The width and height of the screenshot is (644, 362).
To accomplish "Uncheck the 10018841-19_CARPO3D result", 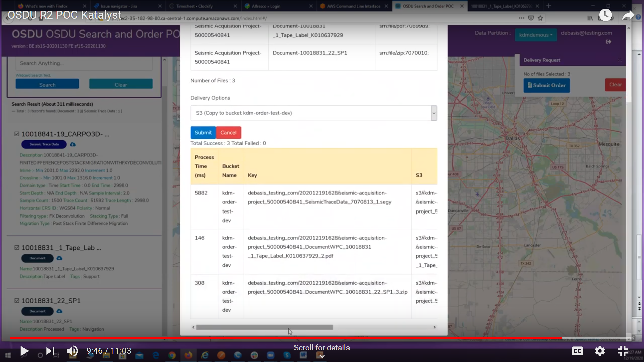I will (x=17, y=134).
